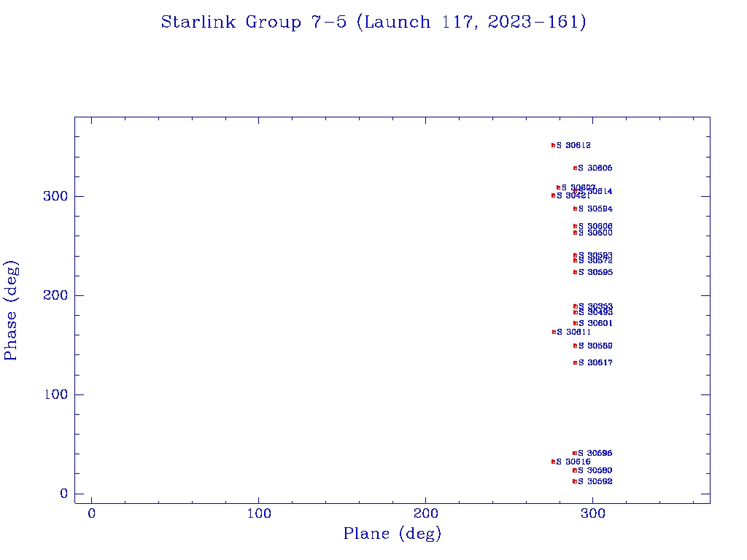This screenshot has height=560, width=747.
Task: Click the 100 tick label on Phase axis
Action: point(55,394)
